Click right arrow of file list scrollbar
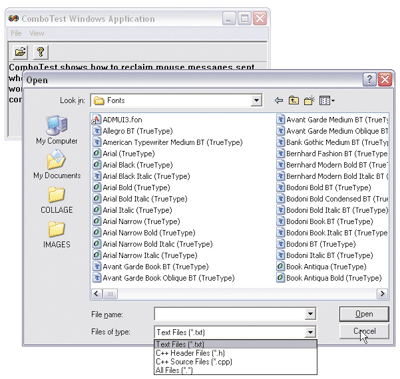Viewport: 400px width, 379px height. 382,294
